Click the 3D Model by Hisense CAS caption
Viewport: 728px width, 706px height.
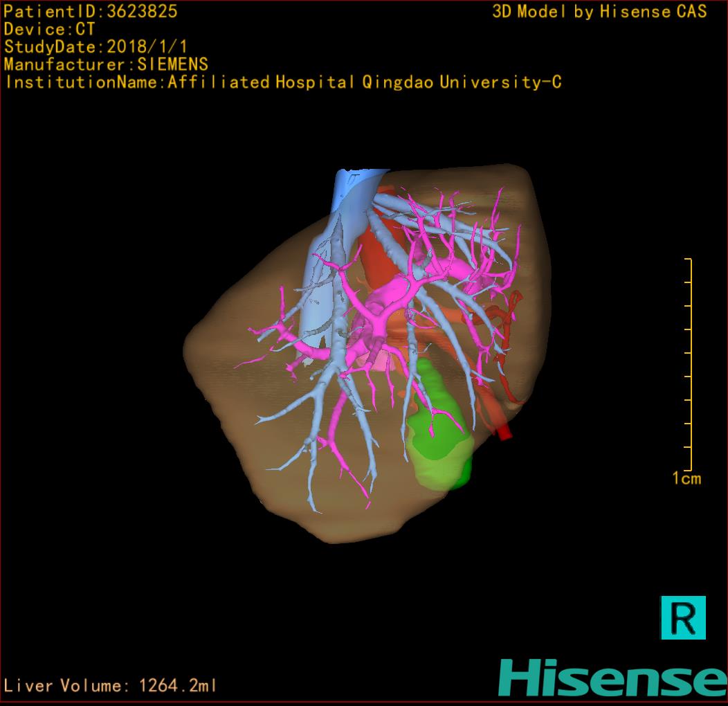(x=599, y=11)
